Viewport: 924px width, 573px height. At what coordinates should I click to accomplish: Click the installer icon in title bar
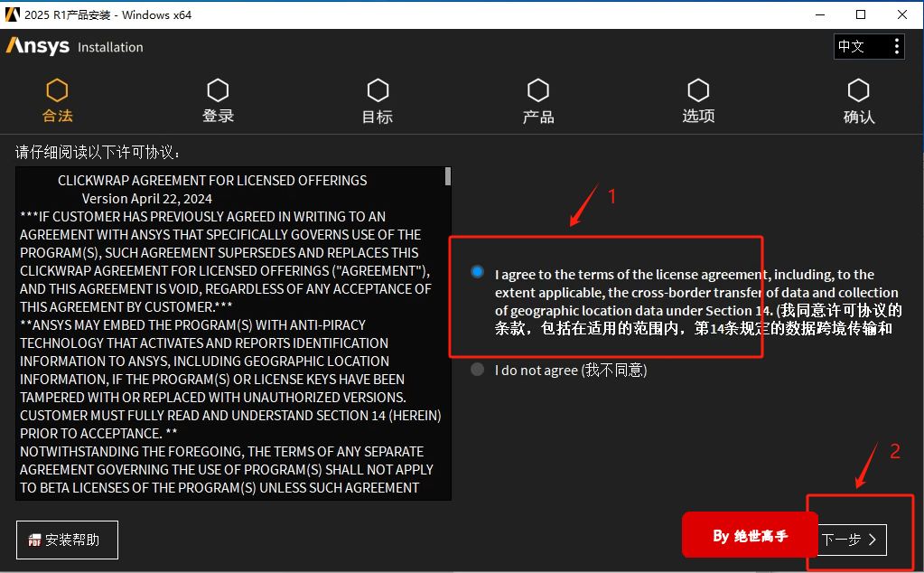click(13, 14)
